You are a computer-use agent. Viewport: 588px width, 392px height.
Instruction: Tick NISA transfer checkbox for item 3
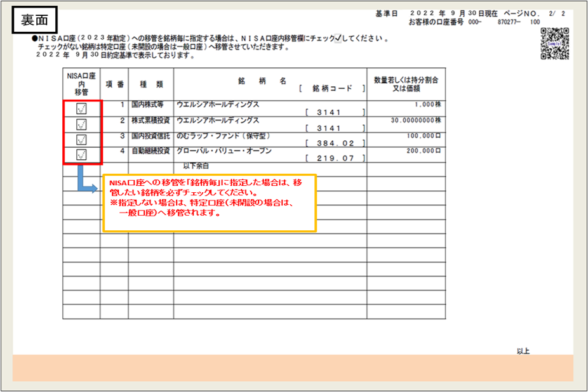pos(81,140)
